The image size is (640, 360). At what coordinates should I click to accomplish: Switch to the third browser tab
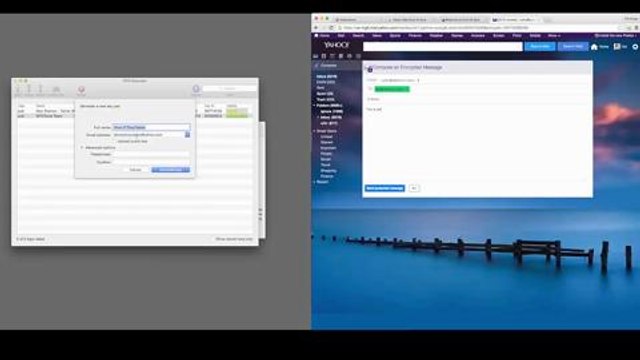point(464,20)
